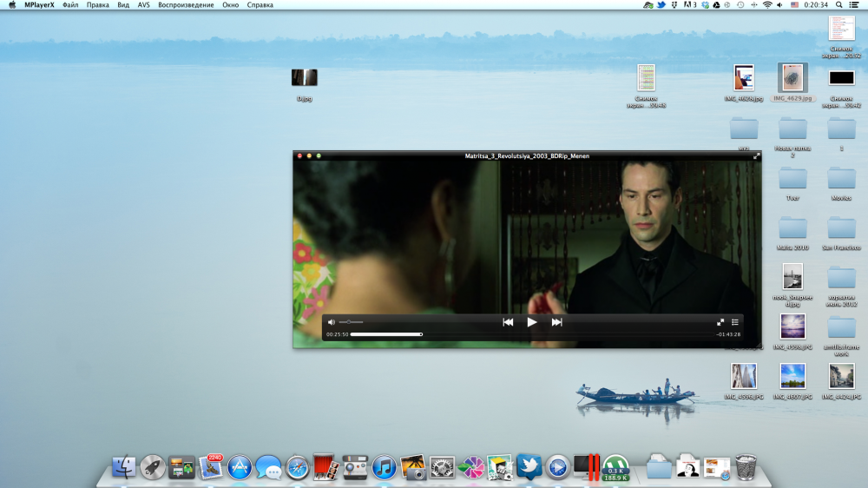
Task: Toggle the remaining time display -01:43:28
Action: [728, 334]
